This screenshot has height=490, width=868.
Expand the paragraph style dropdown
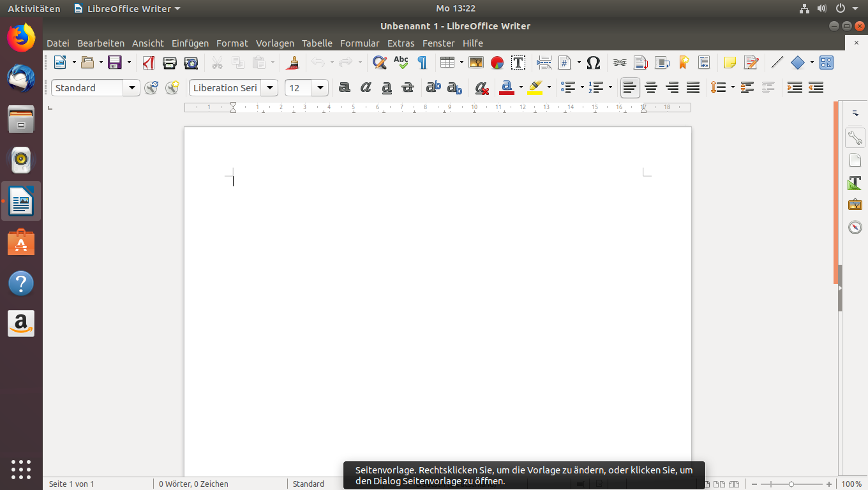pyautogui.click(x=132, y=87)
